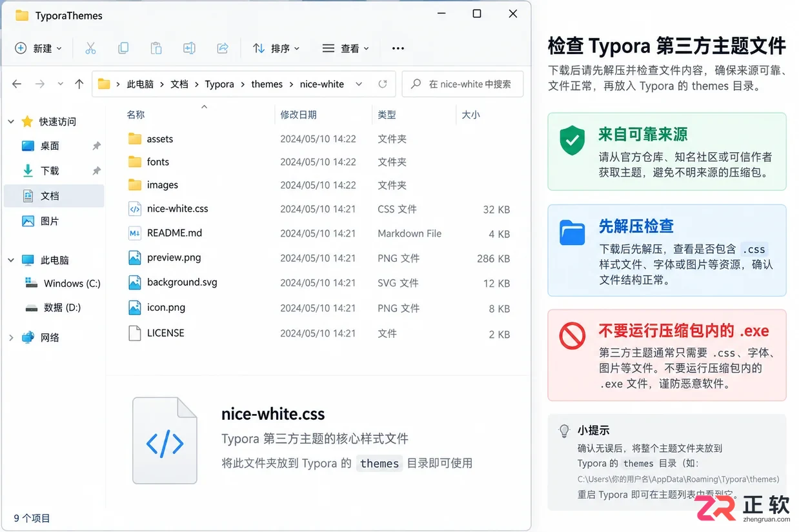
Task: Click the red prohibition icon
Action: point(572,336)
